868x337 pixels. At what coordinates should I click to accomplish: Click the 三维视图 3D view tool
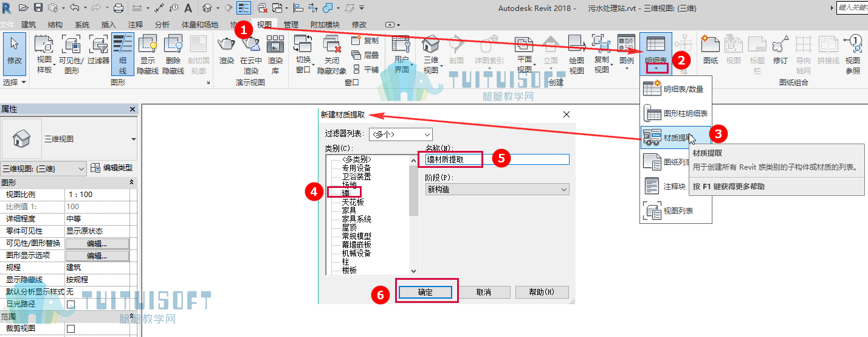pyautogui.click(x=430, y=54)
